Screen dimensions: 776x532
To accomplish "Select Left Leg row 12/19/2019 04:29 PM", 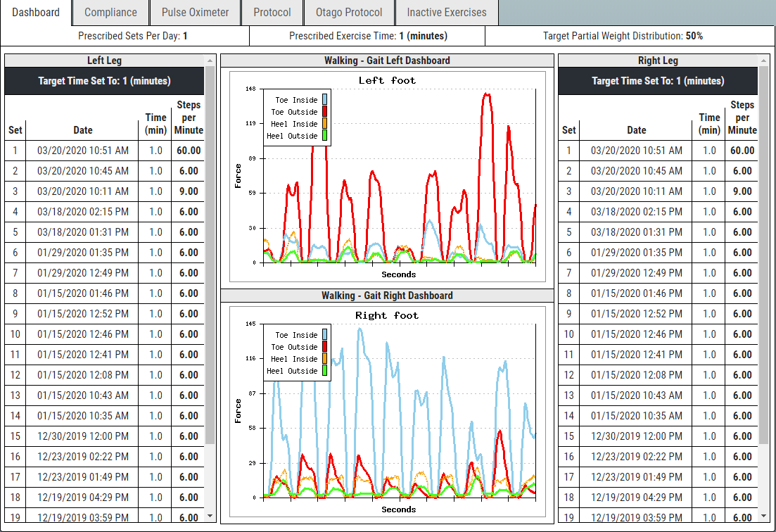I will pyautogui.click(x=104, y=498).
